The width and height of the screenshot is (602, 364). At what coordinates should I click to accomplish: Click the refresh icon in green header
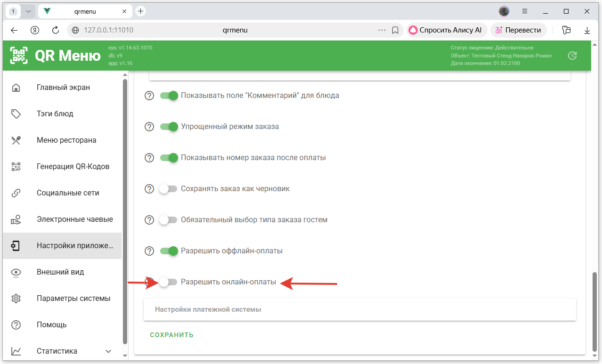coord(572,56)
